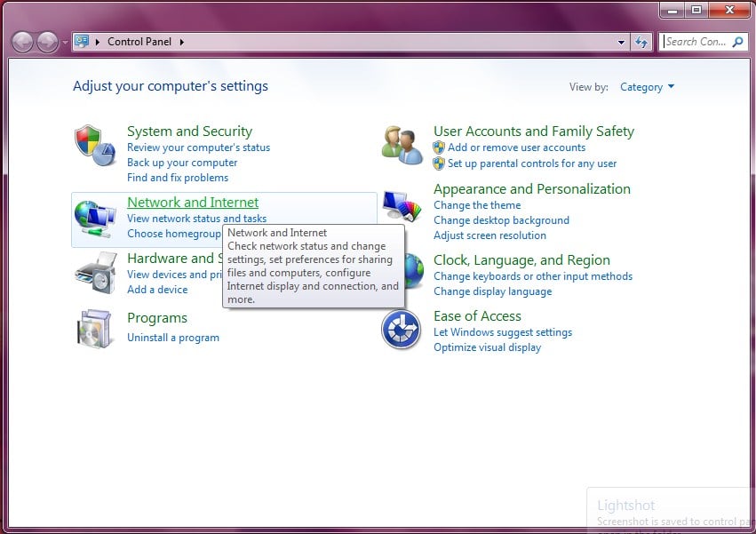Select Set up parental controls for any user

pyautogui.click(x=532, y=163)
